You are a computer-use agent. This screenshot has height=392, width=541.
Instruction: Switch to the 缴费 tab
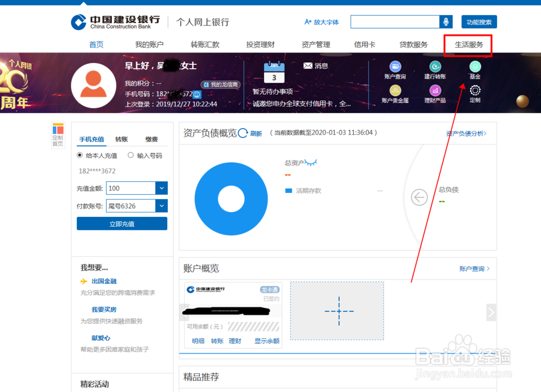coord(151,139)
